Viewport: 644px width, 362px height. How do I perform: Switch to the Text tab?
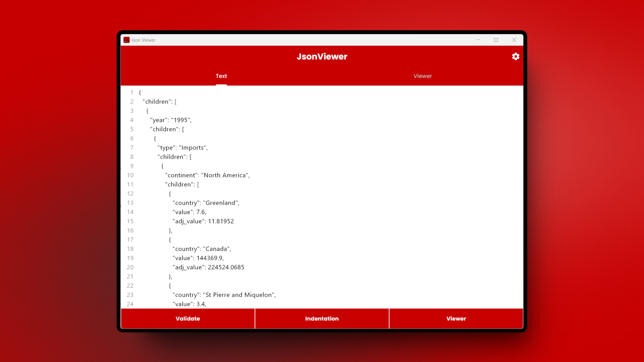click(221, 76)
